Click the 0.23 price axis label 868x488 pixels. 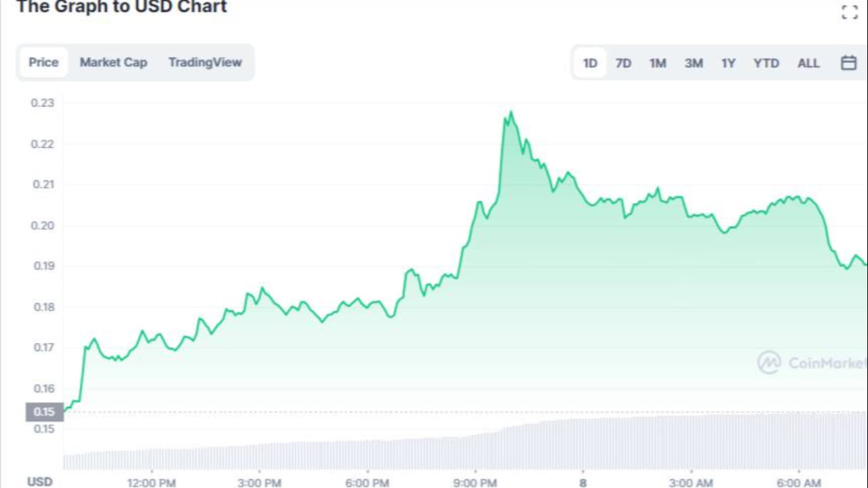[41, 102]
